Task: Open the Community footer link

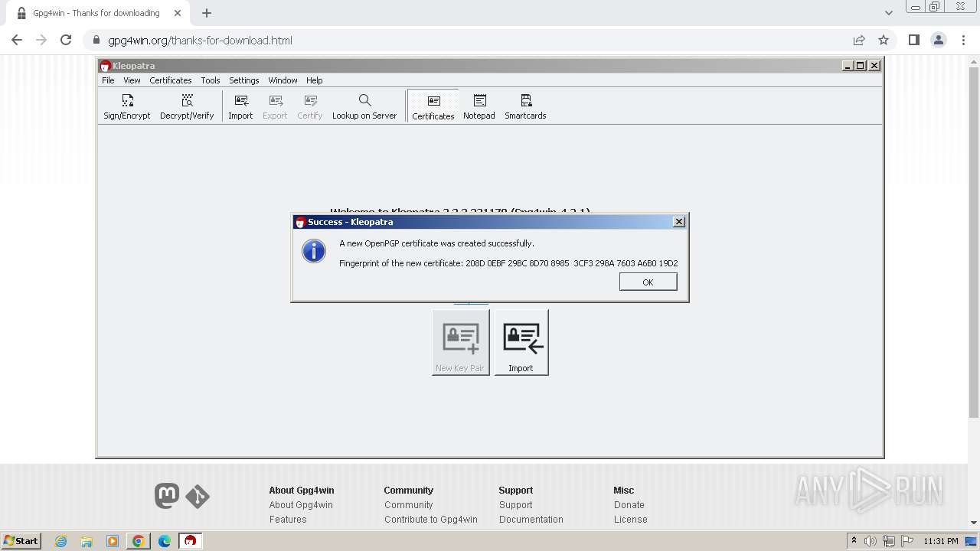Action: (x=409, y=505)
